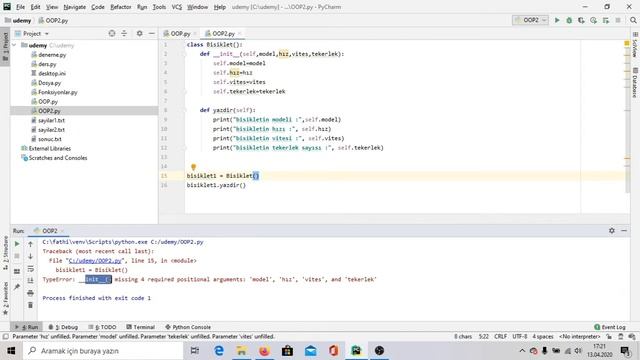The height and width of the screenshot is (360, 640).
Task: Move down the stack trace with down arrow
Action: [30, 256]
